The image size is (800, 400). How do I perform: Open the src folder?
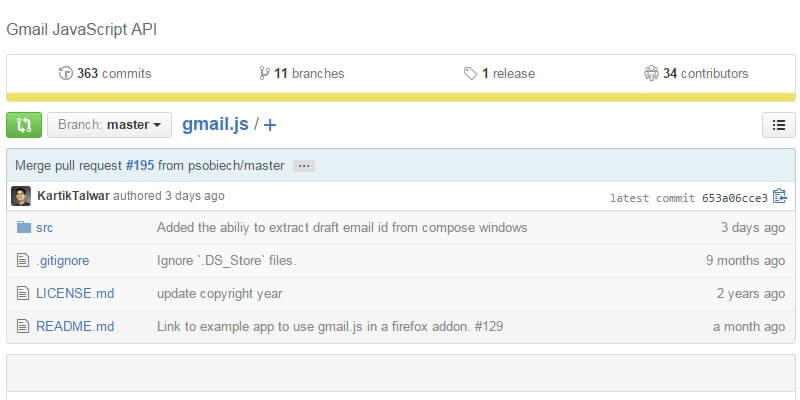click(x=44, y=228)
